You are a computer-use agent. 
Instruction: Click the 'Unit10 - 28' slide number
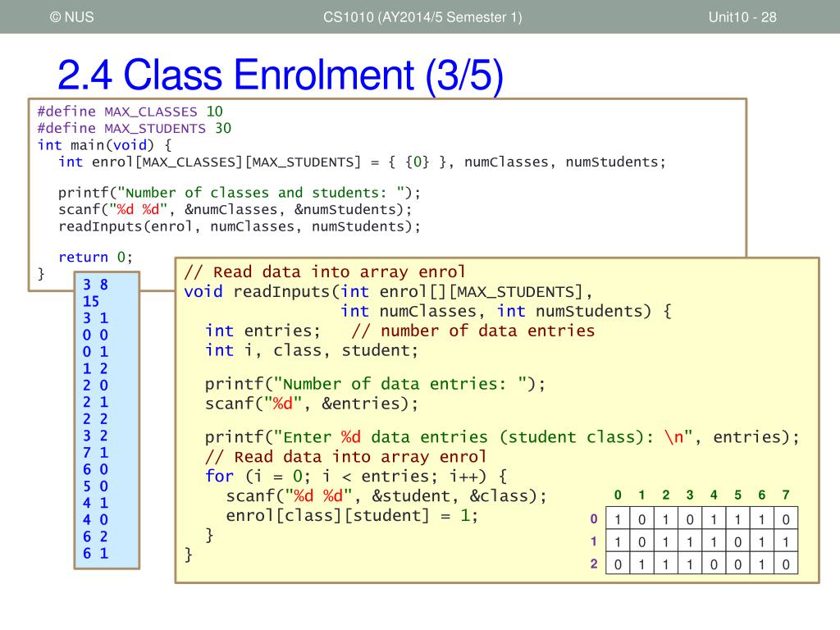(742, 17)
